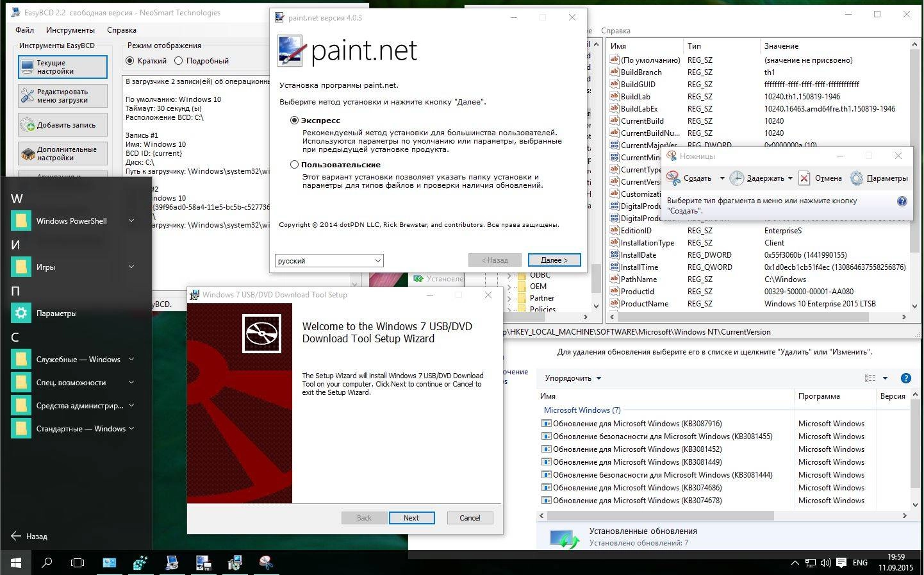Click the Windows Start button on taskbar
The height and width of the screenshot is (575, 924).
(x=16, y=563)
